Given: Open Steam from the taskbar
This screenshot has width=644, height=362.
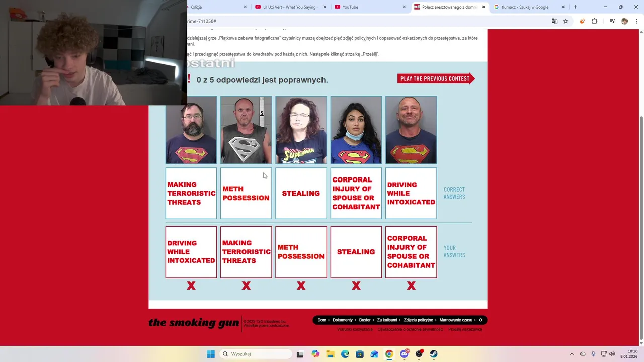Looking at the screenshot, I should [x=433, y=354].
